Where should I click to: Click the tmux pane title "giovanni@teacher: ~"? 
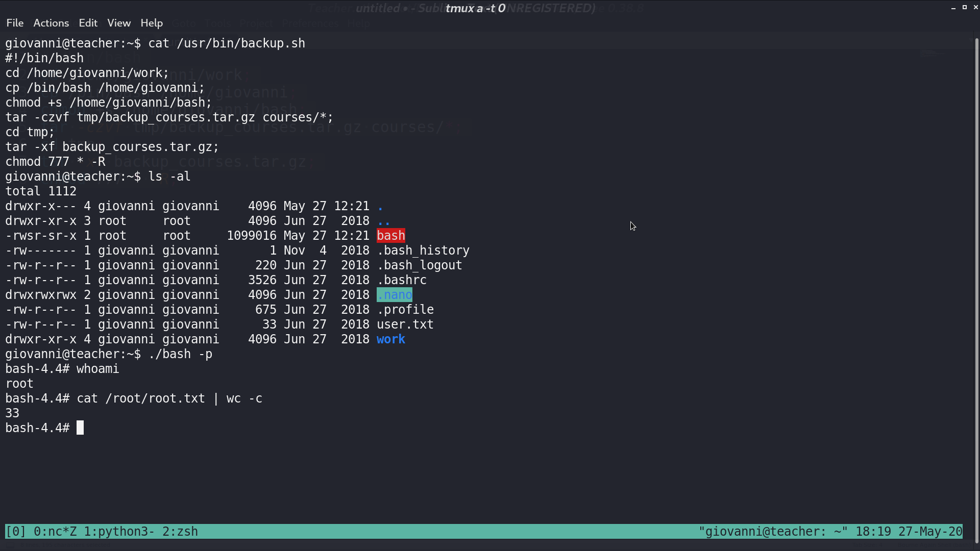(773, 532)
